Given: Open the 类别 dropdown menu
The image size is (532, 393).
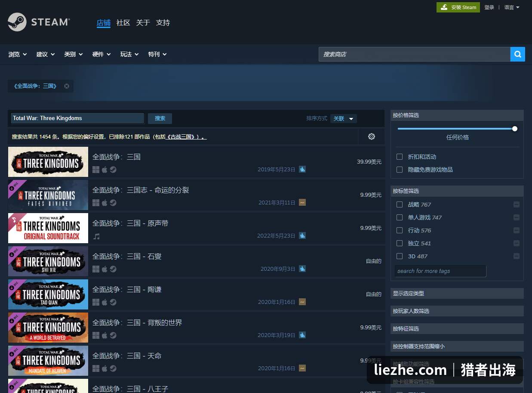Looking at the screenshot, I should tap(74, 54).
